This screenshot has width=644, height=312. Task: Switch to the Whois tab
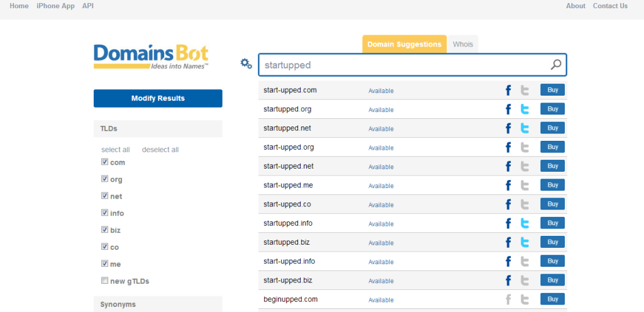[463, 45]
